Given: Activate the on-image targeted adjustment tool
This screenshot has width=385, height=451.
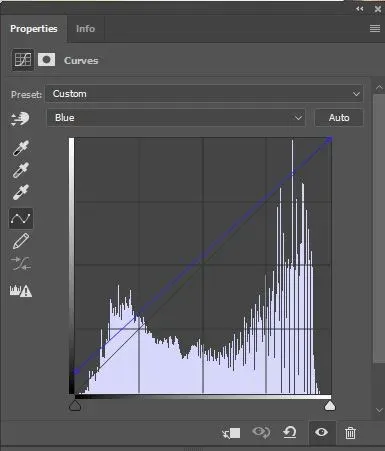Looking at the screenshot, I should click(x=20, y=119).
